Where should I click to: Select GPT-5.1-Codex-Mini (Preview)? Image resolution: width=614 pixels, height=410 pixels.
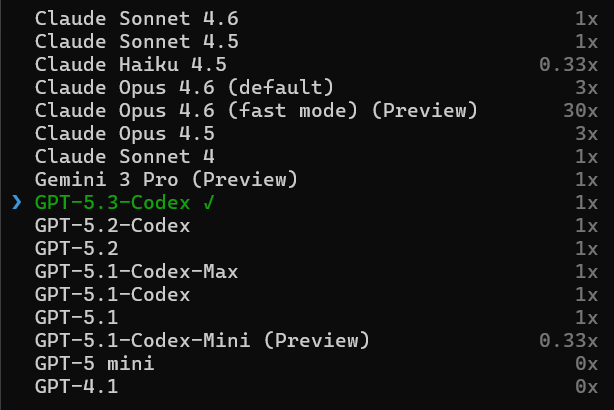click(x=202, y=341)
